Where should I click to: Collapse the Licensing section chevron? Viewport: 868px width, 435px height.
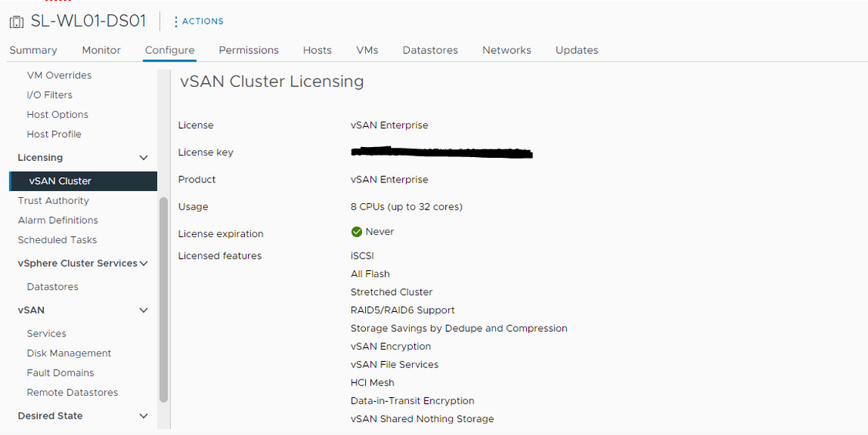point(144,158)
